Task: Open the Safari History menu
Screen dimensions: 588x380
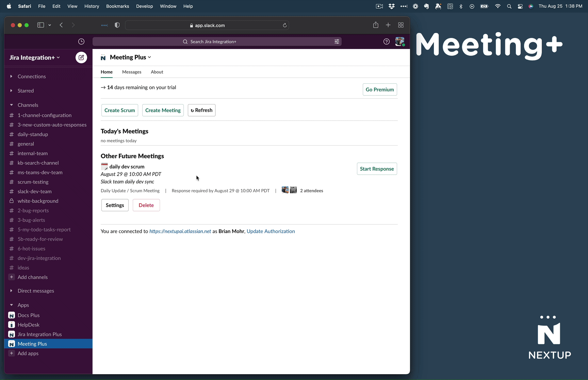Action: (x=92, y=6)
